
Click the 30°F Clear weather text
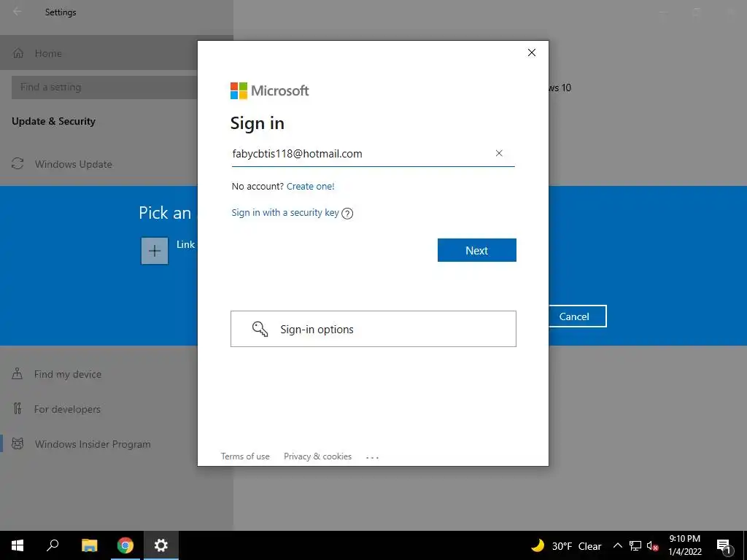[x=576, y=546]
